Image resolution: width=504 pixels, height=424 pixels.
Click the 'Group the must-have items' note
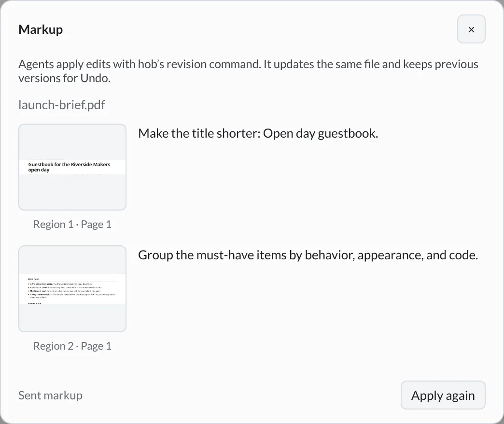coord(308,255)
